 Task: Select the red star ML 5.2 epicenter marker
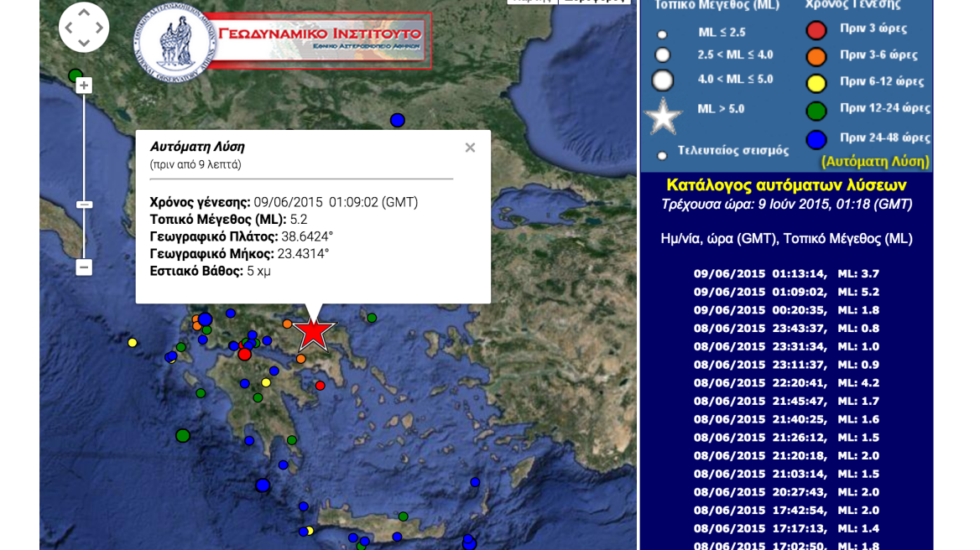tap(314, 334)
